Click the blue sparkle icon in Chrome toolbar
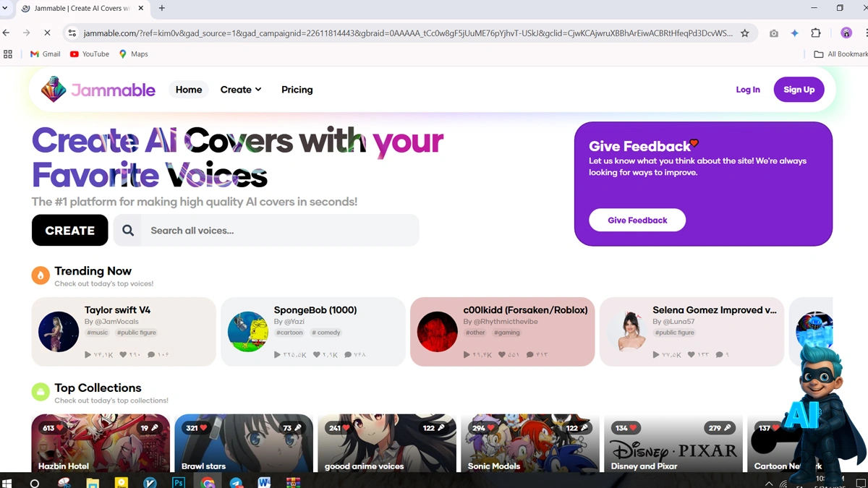The image size is (868, 488). point(795,33)
